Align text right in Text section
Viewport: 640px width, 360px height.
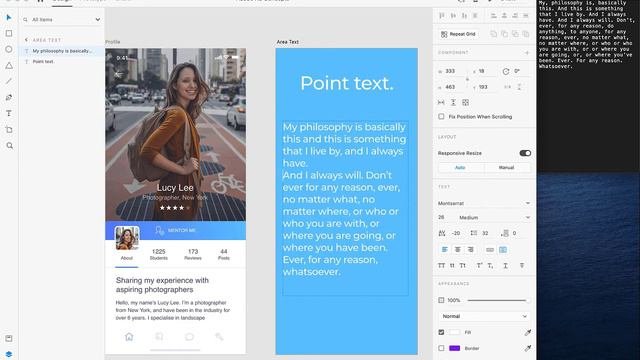(471, 249)
